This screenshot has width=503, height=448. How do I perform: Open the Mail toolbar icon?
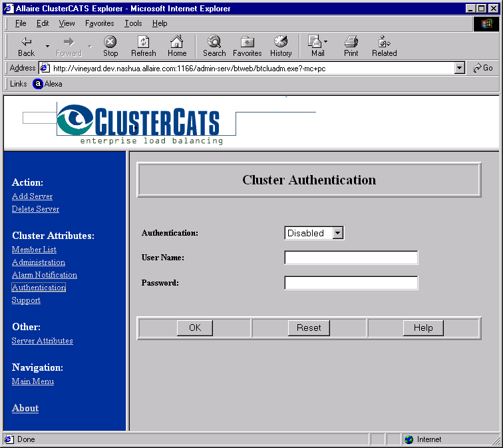pos(315,41)
